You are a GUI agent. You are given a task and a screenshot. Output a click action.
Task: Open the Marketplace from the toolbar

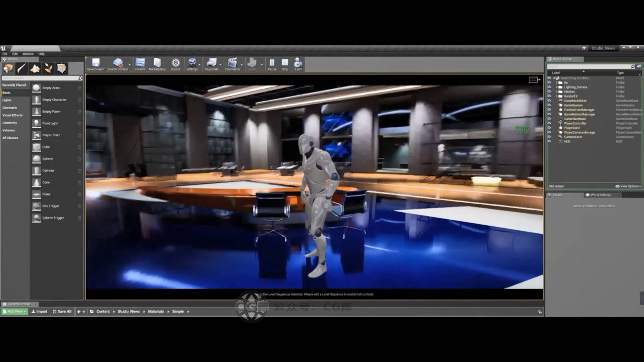[x=157, y=64]
